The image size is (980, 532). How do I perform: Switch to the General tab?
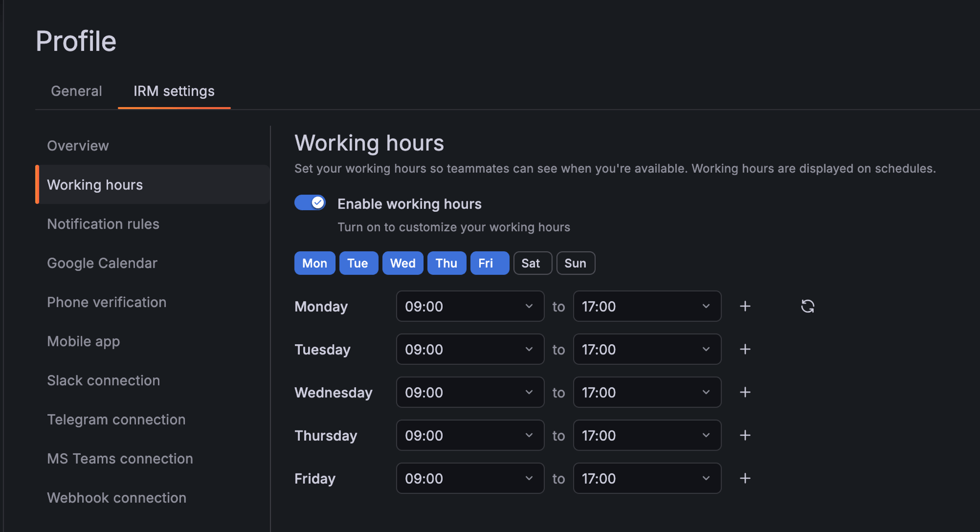tap(76, 91)
